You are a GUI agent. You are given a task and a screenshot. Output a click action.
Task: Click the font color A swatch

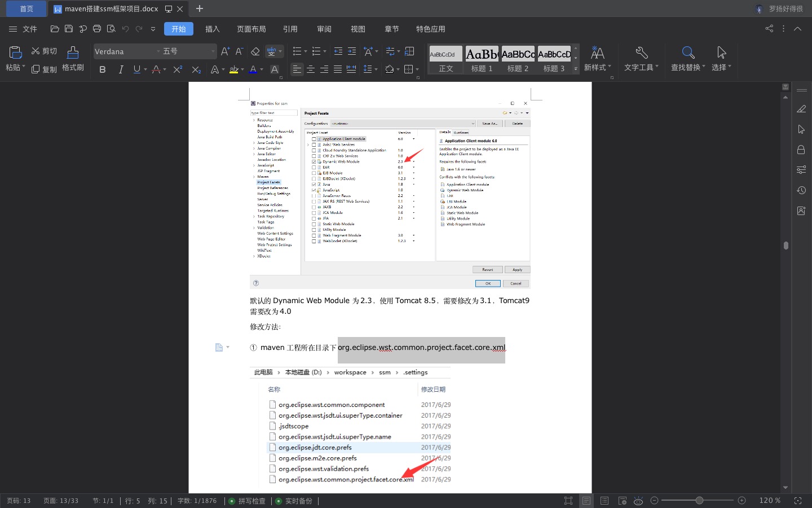click(x=253, y=69)
